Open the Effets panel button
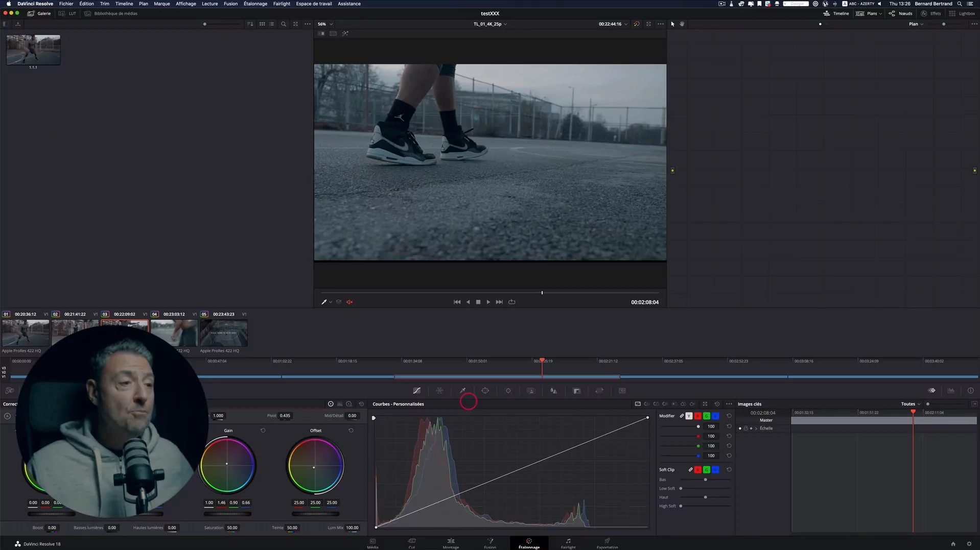This screenshot has height=550, width=980. coord(931,14)
